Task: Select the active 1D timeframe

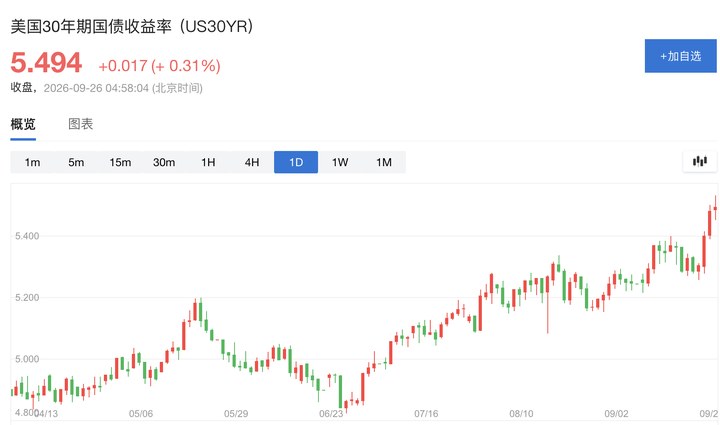Action: point(296,162)
